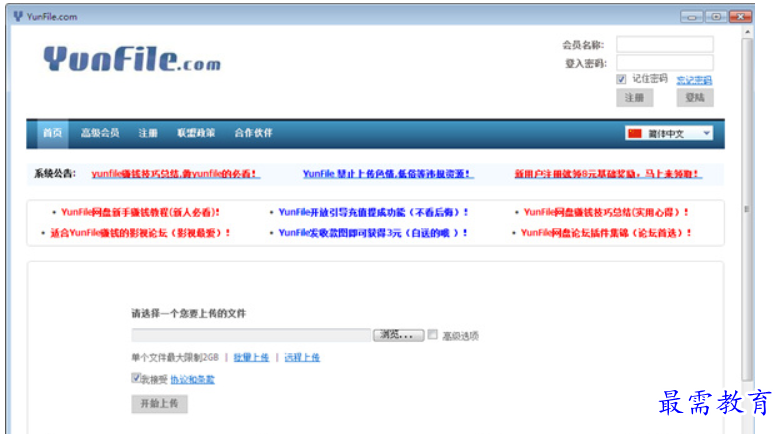Open the 高级会员 menu item
780x434 pixels.
[x=100, y=133]
